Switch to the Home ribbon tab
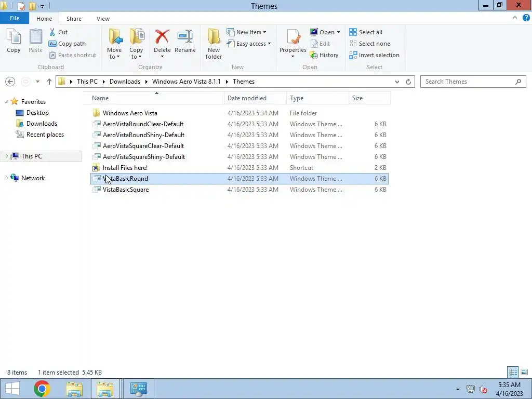Screen dimensions: 532x399 44,19
